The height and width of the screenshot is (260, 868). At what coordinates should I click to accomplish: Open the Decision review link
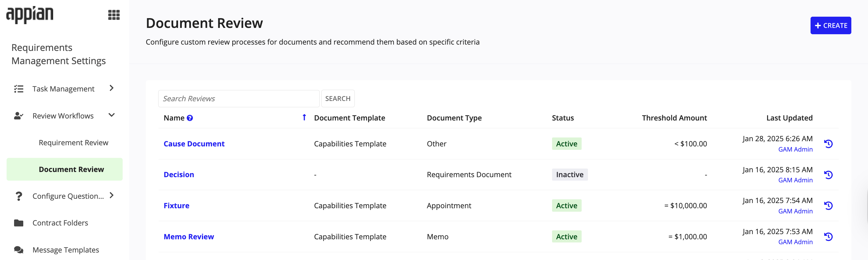click(179, 175)
